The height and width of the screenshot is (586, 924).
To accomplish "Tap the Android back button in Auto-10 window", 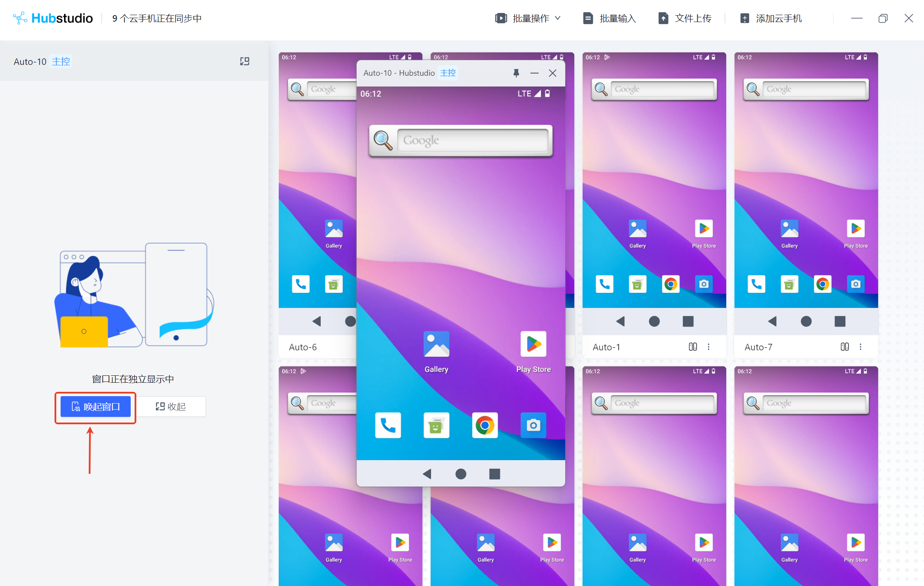I will click(x=427, y=474).
